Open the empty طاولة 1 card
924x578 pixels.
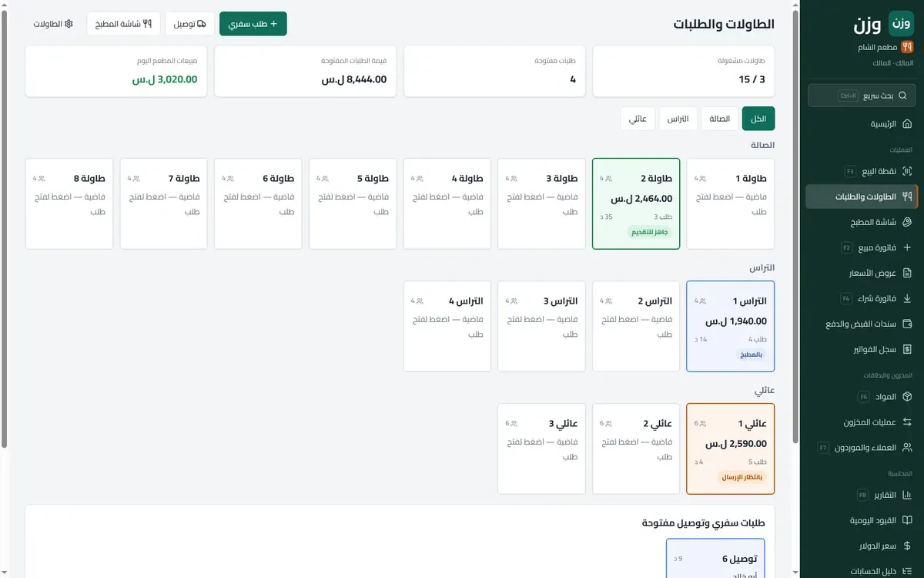tap(731, 204)
